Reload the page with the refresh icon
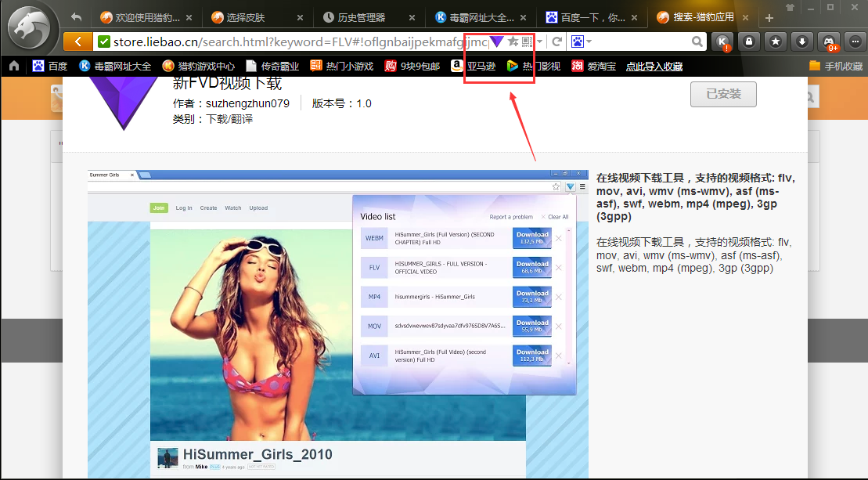This screenshot has width=868, height=480. pyautogui.click(x=557, y=42)
